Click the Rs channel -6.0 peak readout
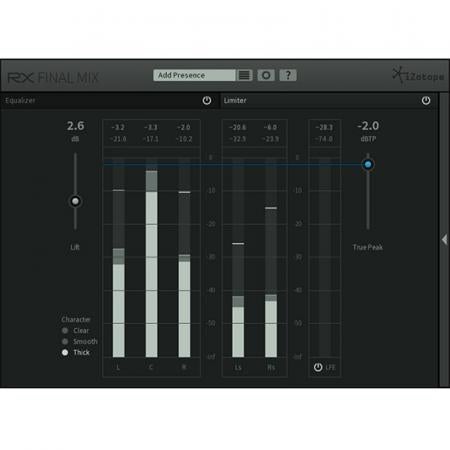450x450 pixels. point(270,127)
